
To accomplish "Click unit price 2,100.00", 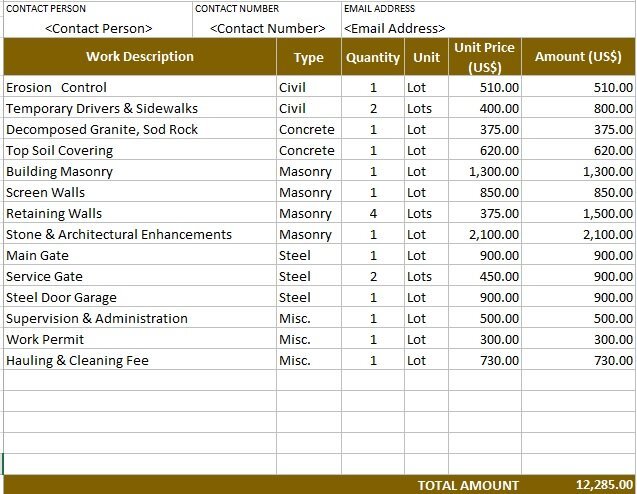I will tap(485, 234).
